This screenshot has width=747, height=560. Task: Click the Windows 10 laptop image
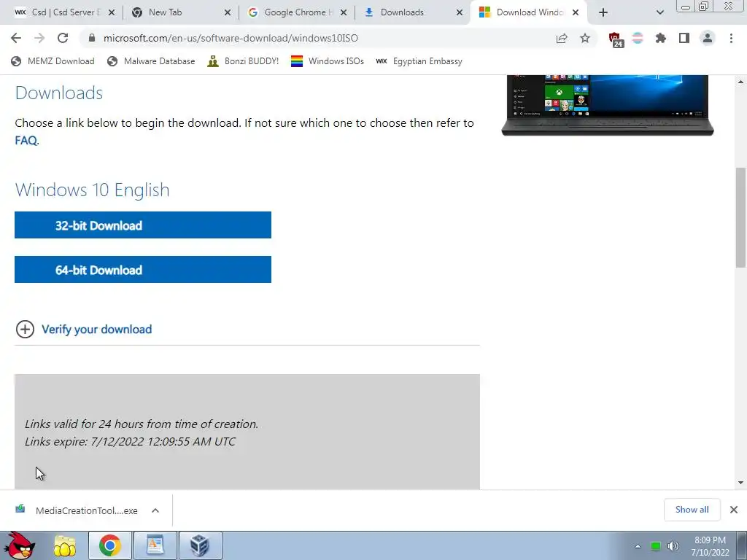(x=608, y=105)
